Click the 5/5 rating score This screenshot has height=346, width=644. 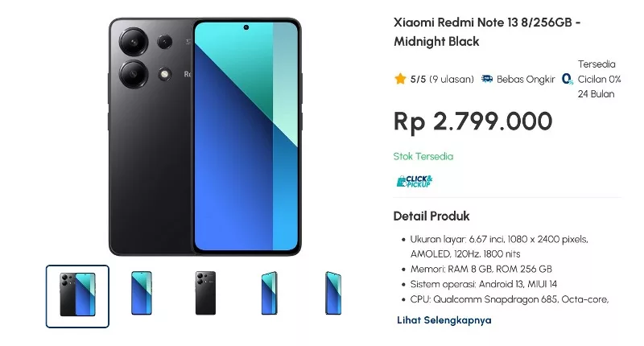point(418,79)
